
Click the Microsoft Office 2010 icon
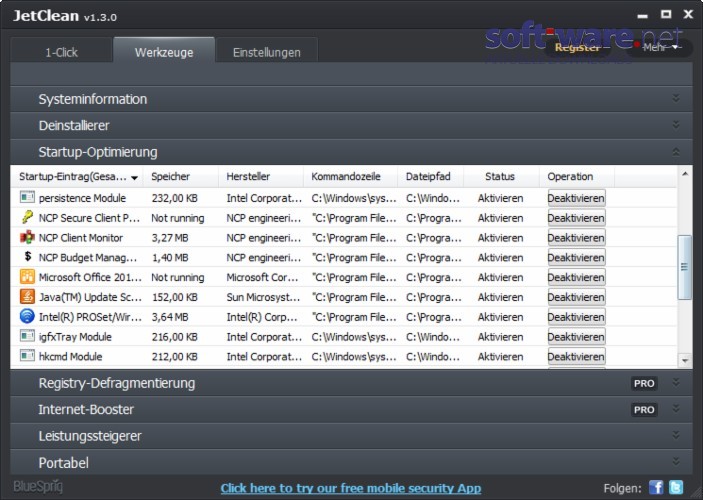coord(27,276)
